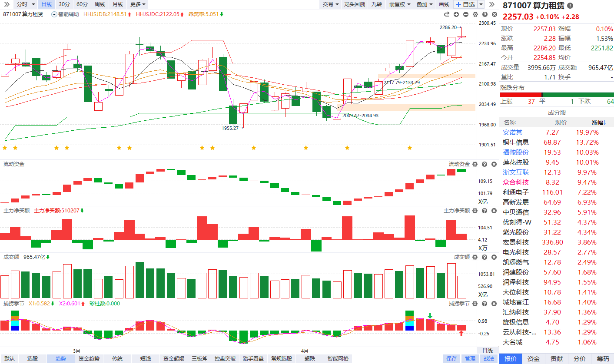The width and height of the screenshot is (614, 364).
Task: Zoom out the K-line chart with minus icon
Action: (465, 14)
